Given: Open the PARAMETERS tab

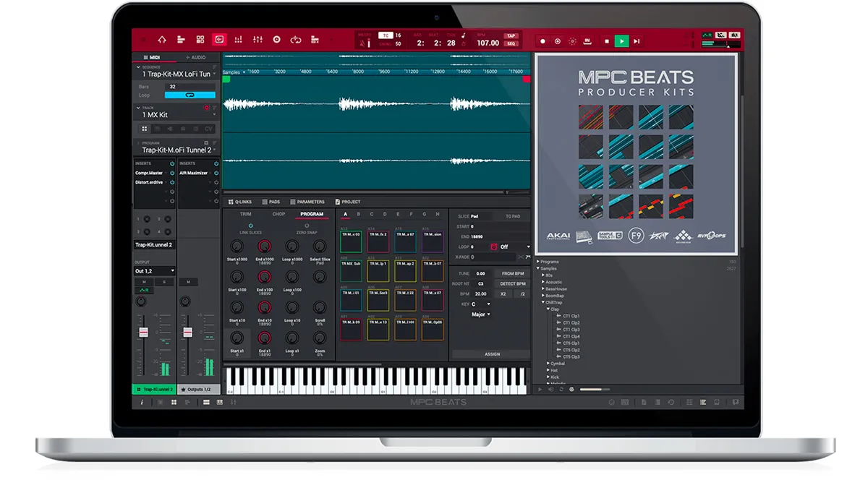Looking at the screenshot, I should [307, 202].
